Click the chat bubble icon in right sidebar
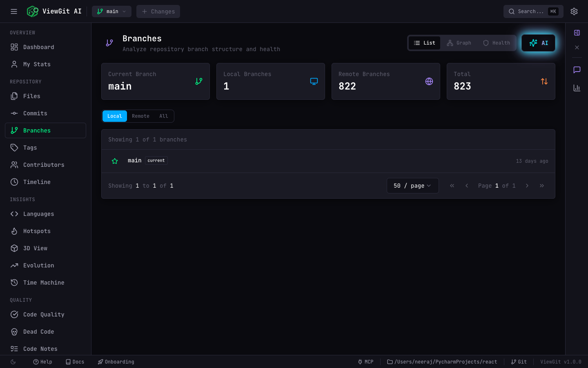Image resolution: width=588 pixels, height=368 pixels. coord(577,70)
